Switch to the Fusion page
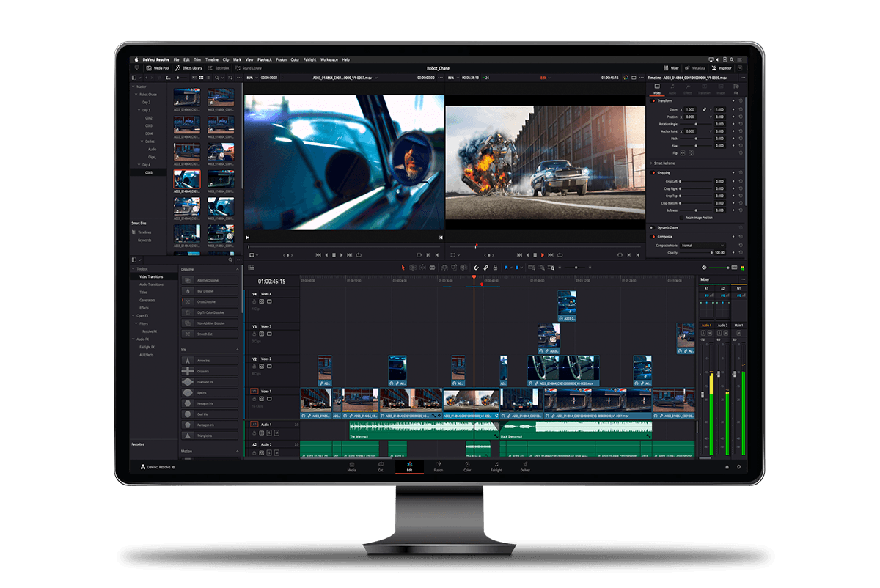Screen dimensions: 880x588 point(438,466)
